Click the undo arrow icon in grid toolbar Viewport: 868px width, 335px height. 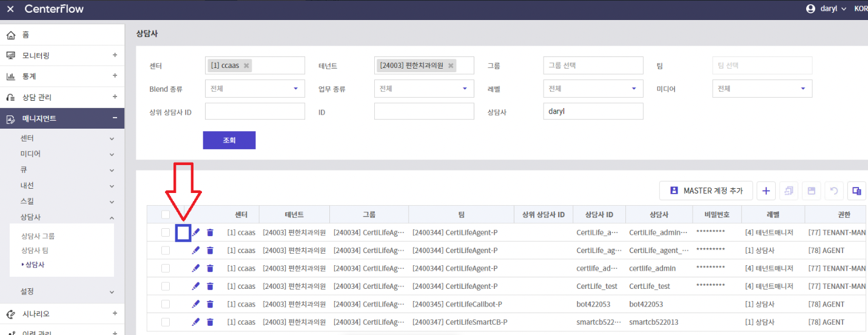[x=834, y=191]
